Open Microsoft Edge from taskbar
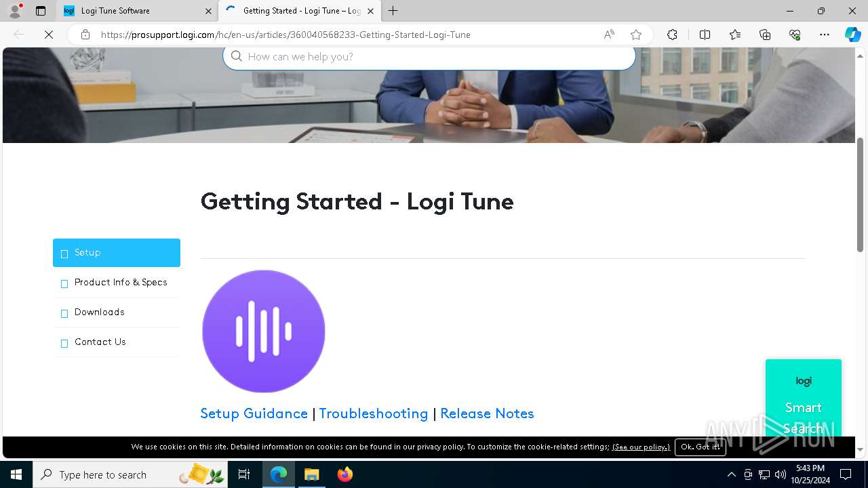Screen dimensions: 868x488 [279, 474]
